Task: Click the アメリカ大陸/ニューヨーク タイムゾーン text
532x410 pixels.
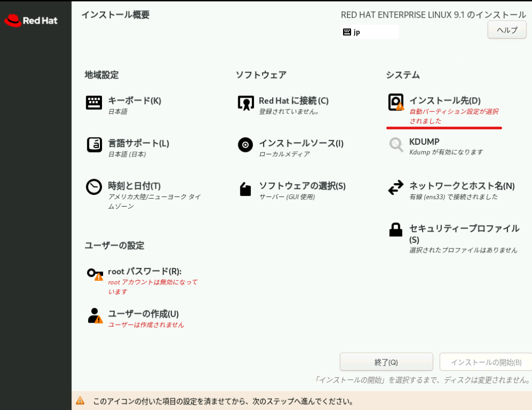Action: pos(155,201)
